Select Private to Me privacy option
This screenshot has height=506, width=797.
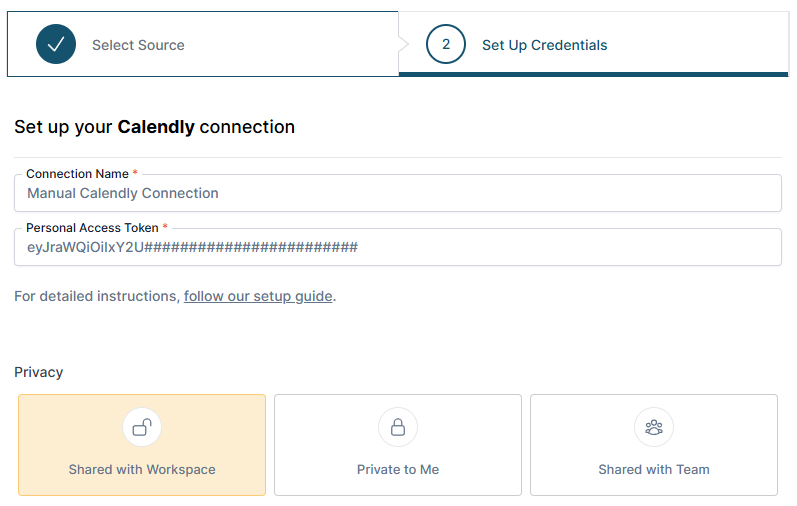(398, 445)
